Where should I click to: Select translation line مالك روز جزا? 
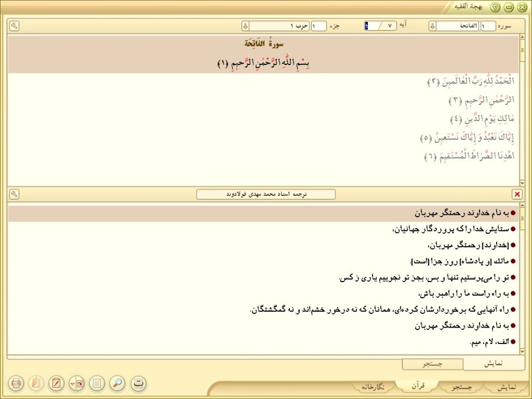tap(463, 261)
